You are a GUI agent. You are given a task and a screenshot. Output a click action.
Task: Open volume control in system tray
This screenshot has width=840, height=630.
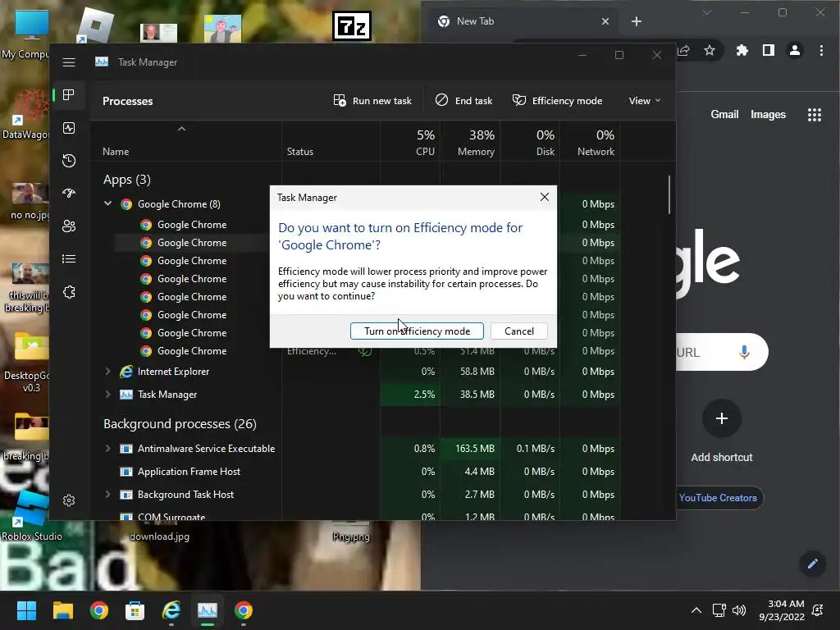(739, 610)
